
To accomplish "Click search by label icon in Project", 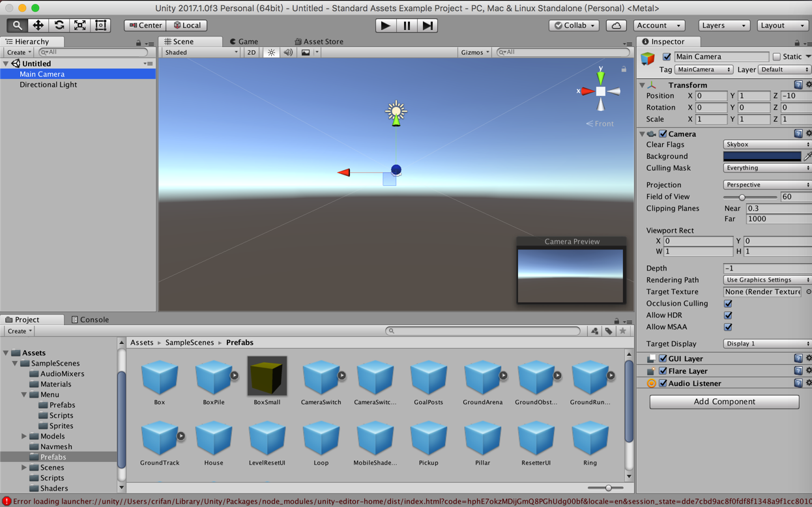I will tap(609, 331).
